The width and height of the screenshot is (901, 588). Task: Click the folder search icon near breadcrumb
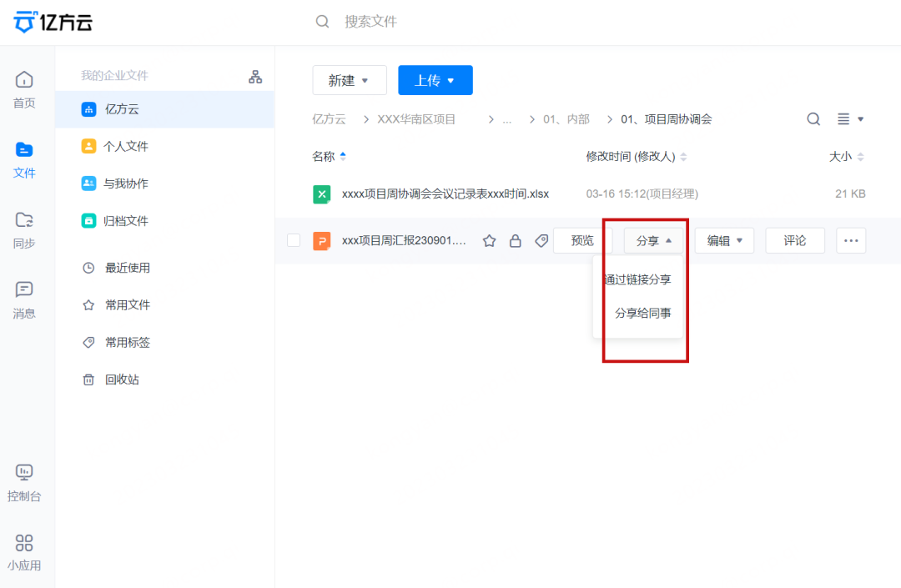click(813, 119)
